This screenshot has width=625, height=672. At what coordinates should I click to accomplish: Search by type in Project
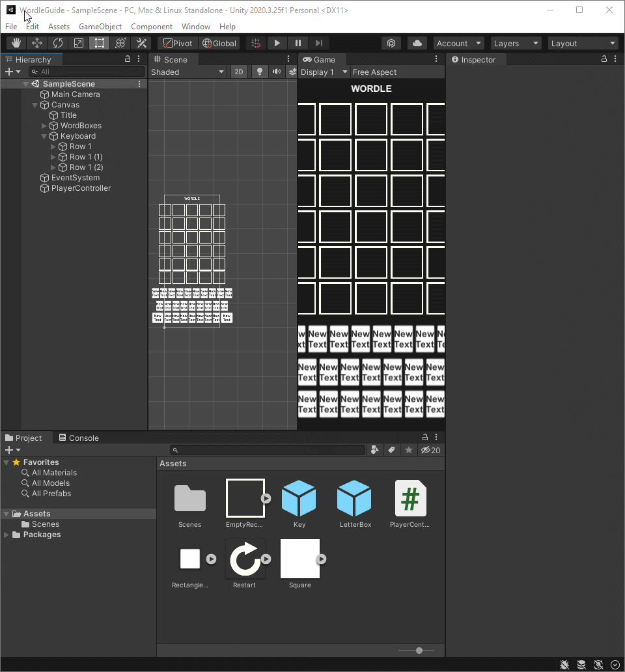point(375,450)
